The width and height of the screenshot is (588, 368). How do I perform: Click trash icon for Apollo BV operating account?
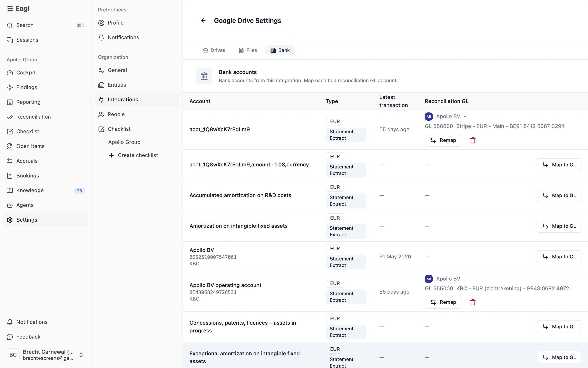tap(473, 302)
